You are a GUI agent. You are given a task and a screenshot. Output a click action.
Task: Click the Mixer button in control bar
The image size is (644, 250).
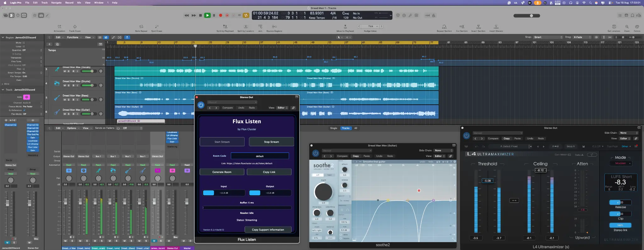pos(41,15)
